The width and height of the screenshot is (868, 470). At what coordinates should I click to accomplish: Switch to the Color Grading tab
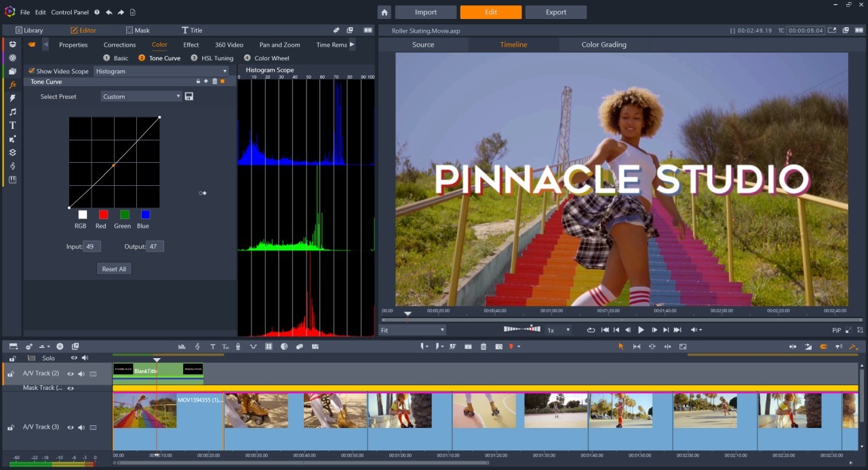click(x=603, y=44)
